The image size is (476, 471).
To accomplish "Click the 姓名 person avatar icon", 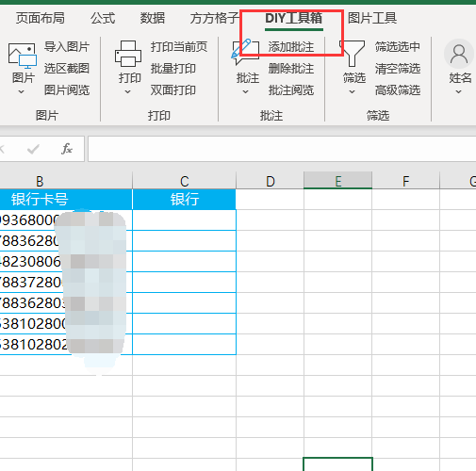I will 459,54.
